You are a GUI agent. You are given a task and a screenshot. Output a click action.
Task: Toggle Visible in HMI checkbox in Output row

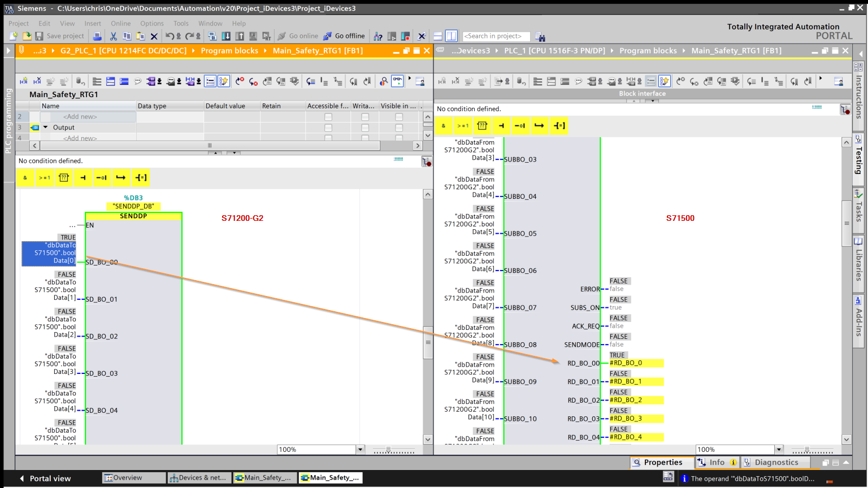(399, 128)
